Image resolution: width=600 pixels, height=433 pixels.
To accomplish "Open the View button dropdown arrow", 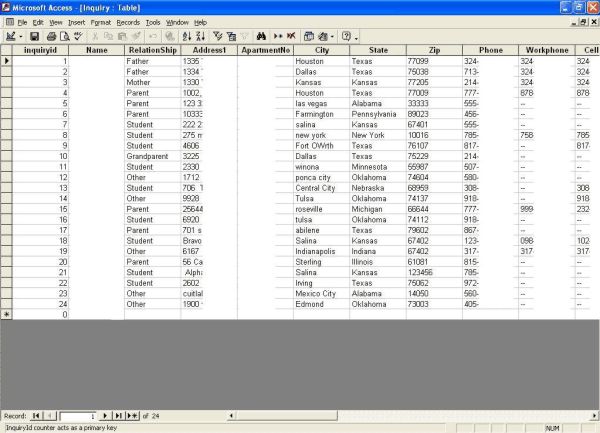I will [21, 37].
